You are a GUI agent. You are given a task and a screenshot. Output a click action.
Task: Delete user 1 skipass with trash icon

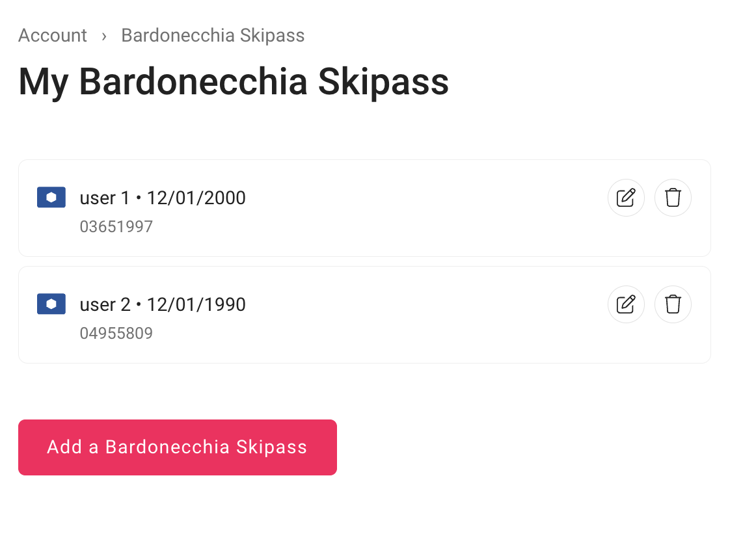[673, 198]
